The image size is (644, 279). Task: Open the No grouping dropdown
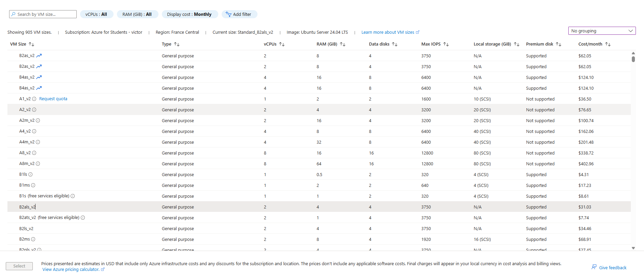[602, 31]
